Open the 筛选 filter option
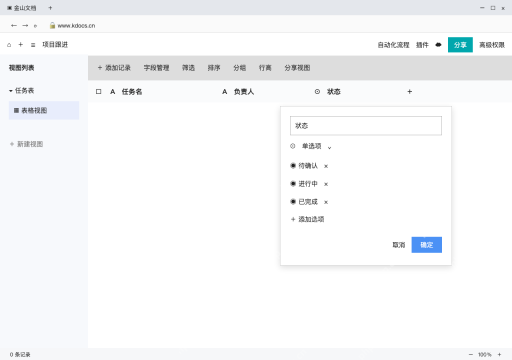This screenshot has height=360, width=512. coord(188,68)
